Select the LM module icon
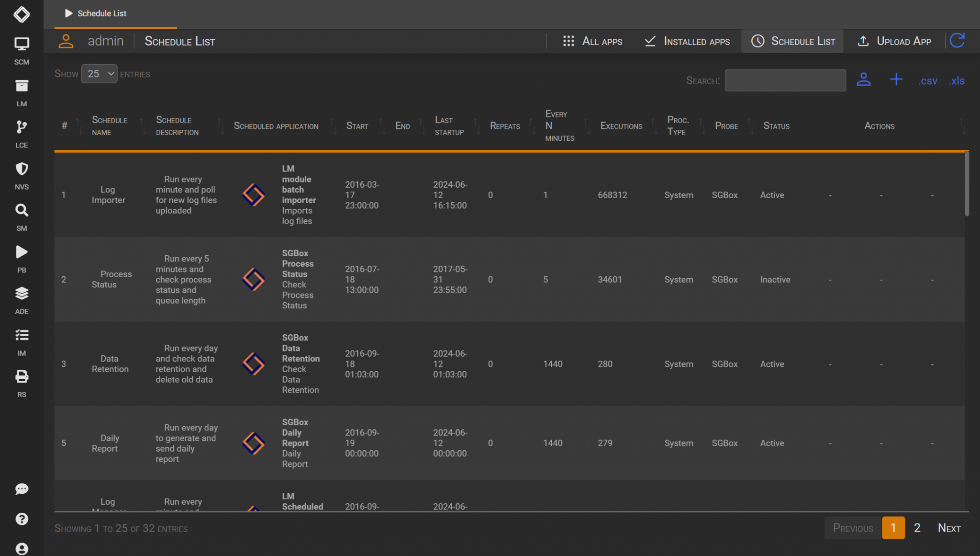 click(22, 86)
